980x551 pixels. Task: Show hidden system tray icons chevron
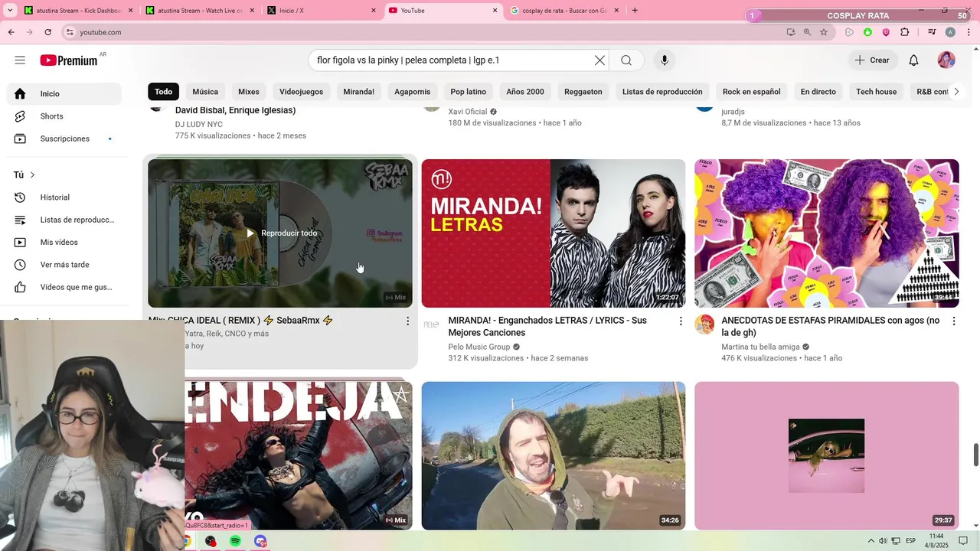point(870,541)
